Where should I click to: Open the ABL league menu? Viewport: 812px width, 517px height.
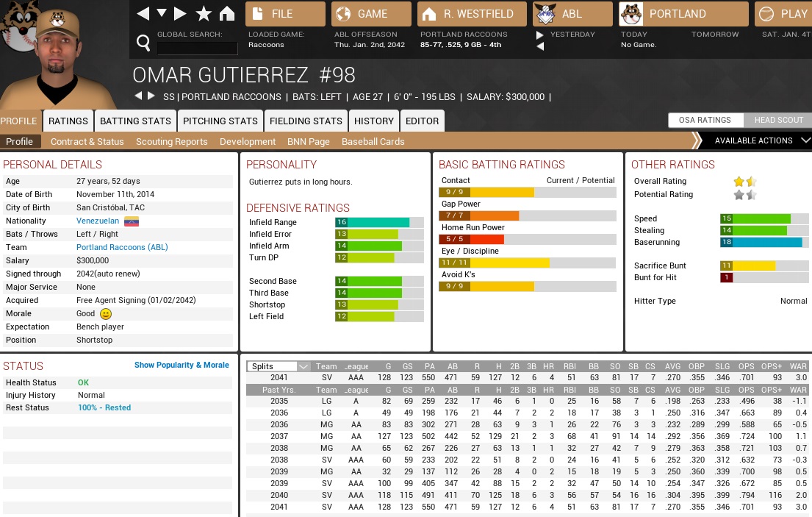(x=572, y=14)
